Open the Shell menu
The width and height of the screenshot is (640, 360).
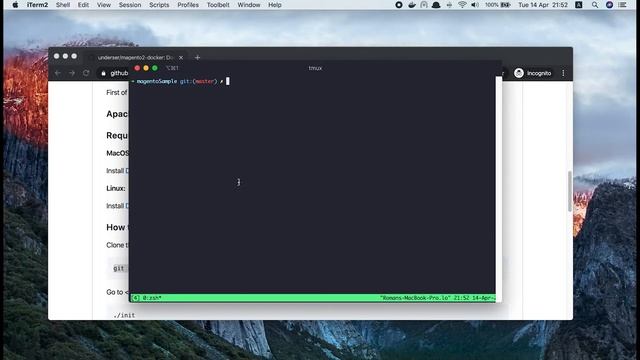point(63,5)
